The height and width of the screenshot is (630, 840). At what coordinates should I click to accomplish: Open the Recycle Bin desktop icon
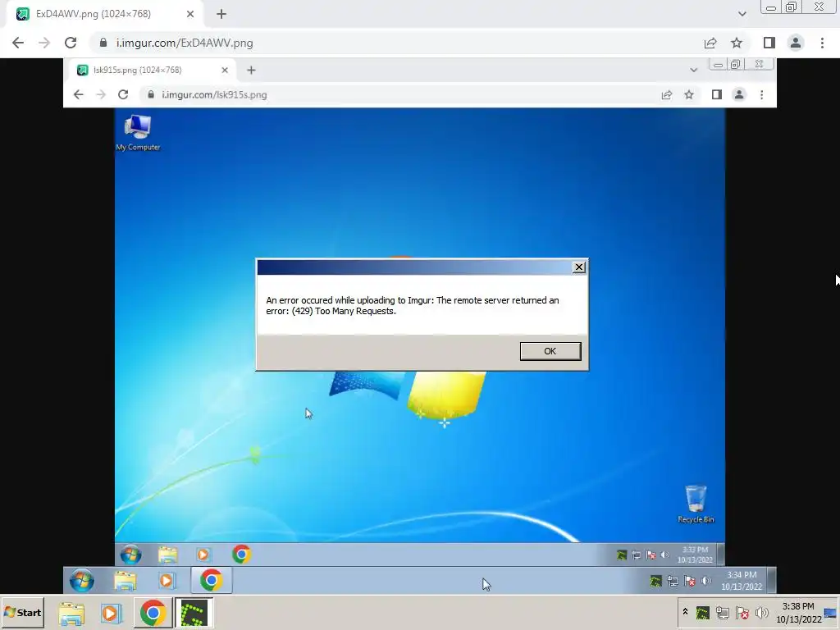coord(696,504)
